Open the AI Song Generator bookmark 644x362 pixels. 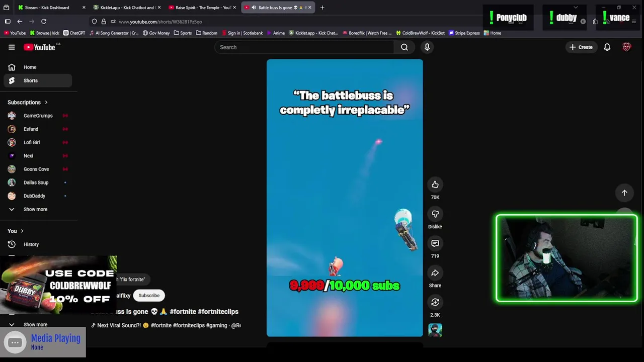pos(114,33)
